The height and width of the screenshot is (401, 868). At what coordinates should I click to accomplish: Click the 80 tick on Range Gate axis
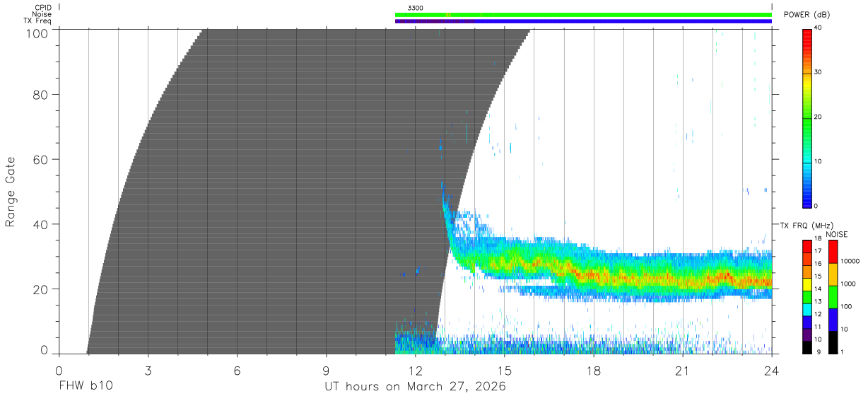[40, 95]
